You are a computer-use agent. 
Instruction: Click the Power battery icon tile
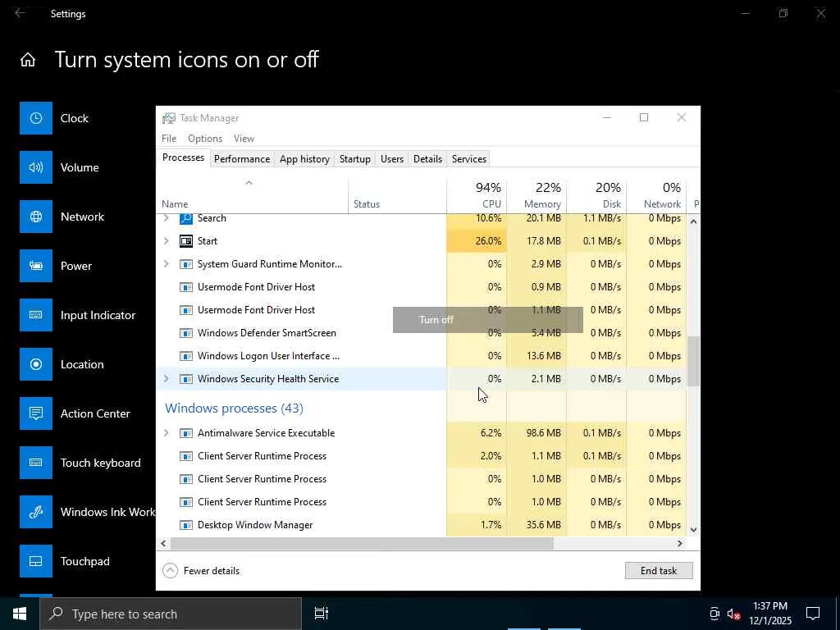coord(36,266)
